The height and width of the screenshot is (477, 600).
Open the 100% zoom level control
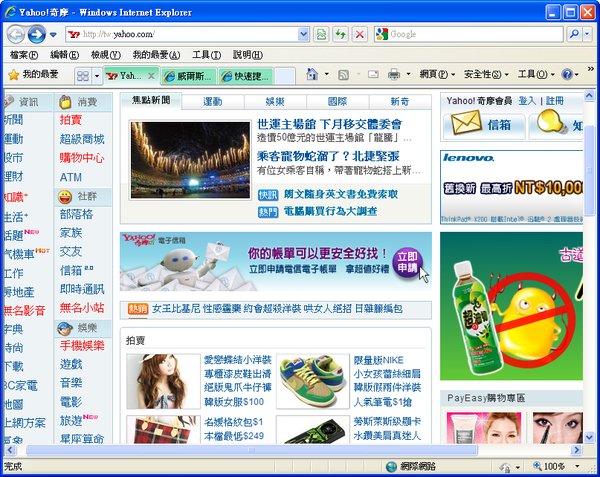[556, 466]
